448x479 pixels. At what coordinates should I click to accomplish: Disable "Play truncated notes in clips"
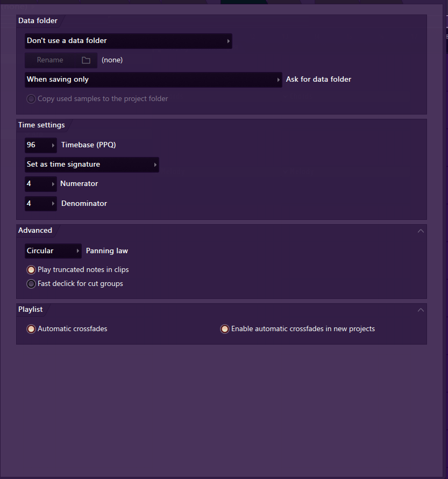31,270
